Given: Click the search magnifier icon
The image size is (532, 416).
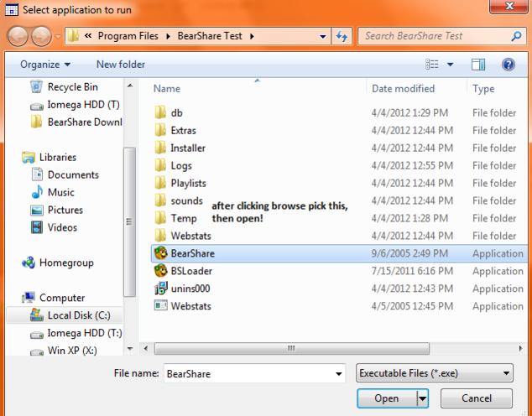Looking at the screenshot, I should pyautogui.click(x=516, y=36).
